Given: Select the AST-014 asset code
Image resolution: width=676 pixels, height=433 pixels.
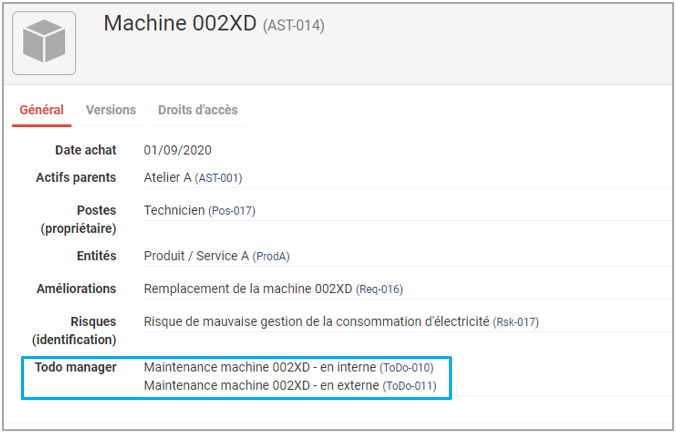Looking at the screenshot, I should (294, 25).
